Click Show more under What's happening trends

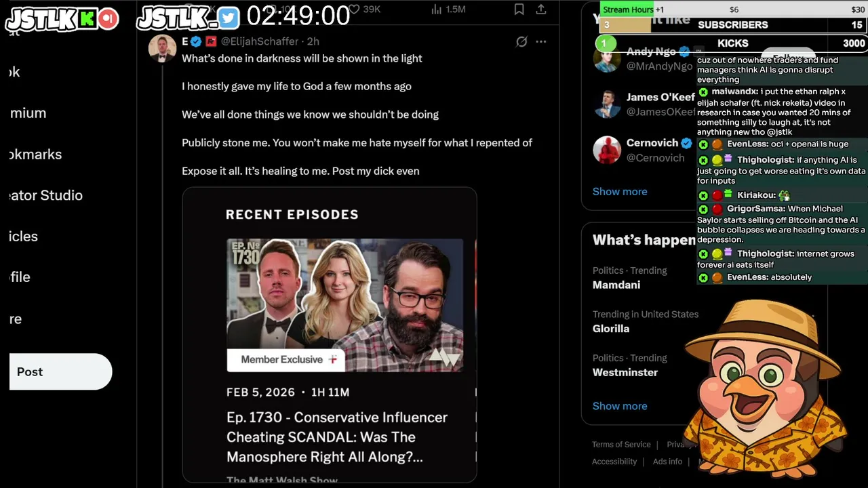click(x=620, y=406)
